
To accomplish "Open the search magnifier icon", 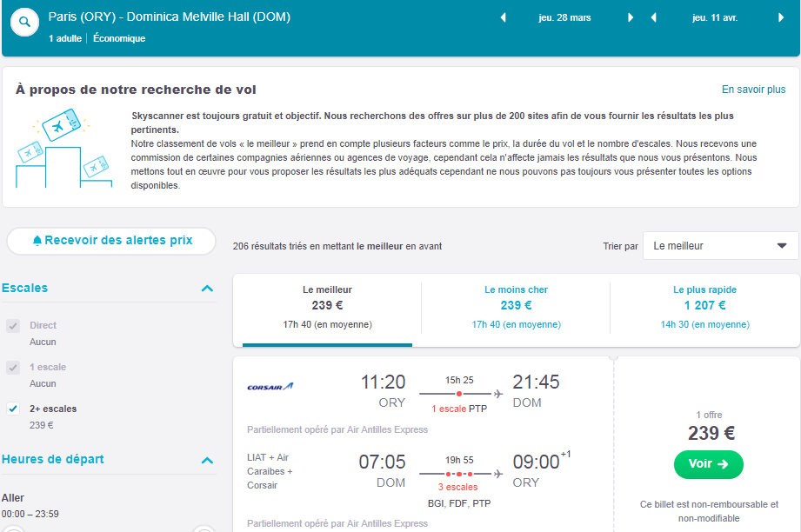I will coord(24,22).
